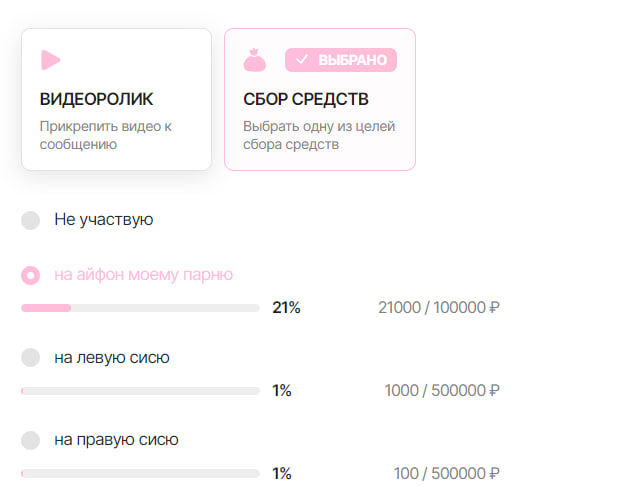Click the 21000 / 100000 ₽ amount
This screenshot has height=497, width=625.
(439, 308)
